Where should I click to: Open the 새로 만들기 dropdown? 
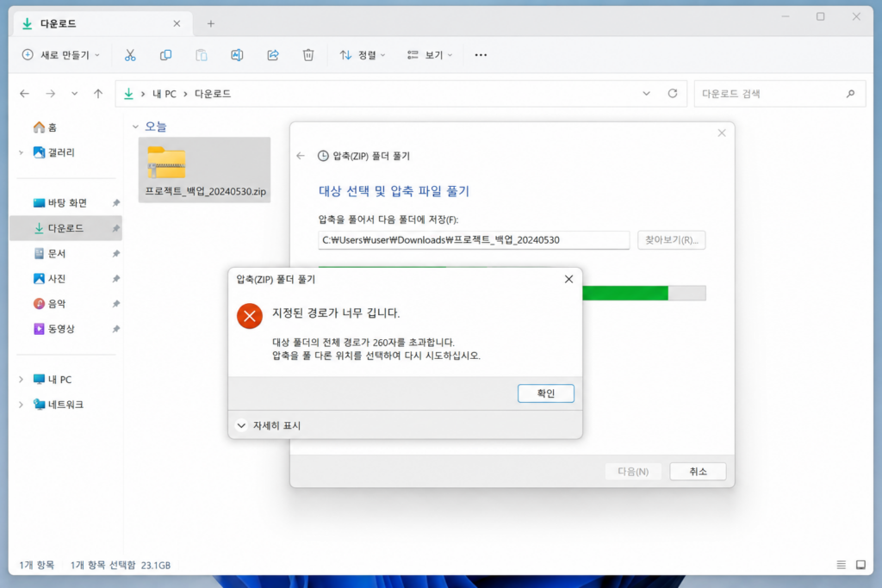pos(61,55)
